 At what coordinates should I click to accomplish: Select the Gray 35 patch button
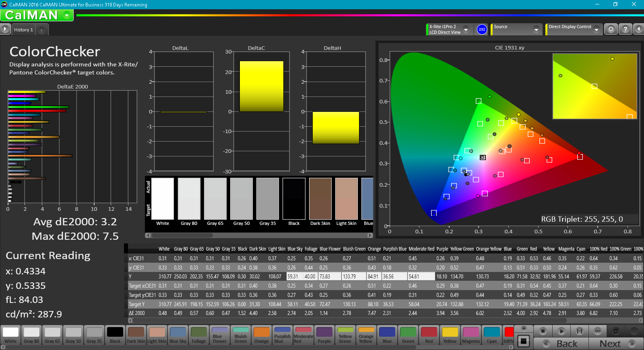pyautogui.click(x=94, y=335)
